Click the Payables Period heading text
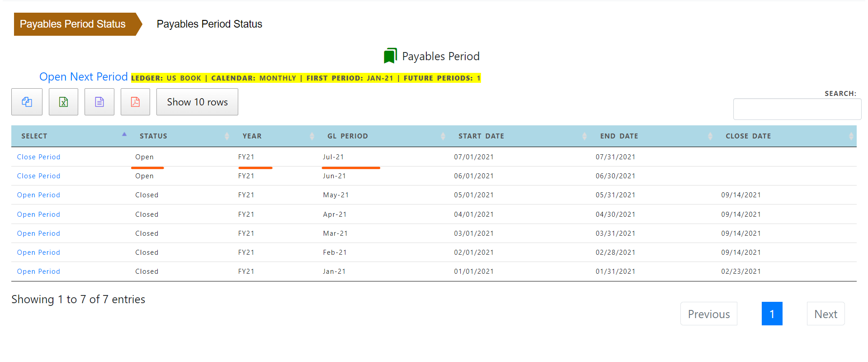Image resolution: width=868 pixels, height=362 pixels. [x=441, y=56]
